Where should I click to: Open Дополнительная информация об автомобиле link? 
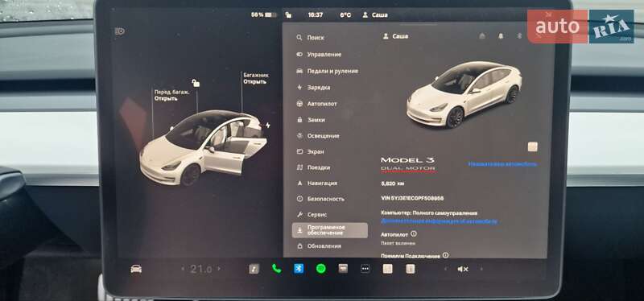(x=439, y=221)
